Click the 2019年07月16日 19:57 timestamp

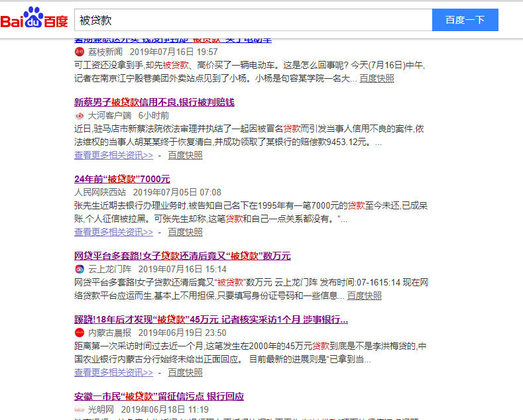click(174, 52)
